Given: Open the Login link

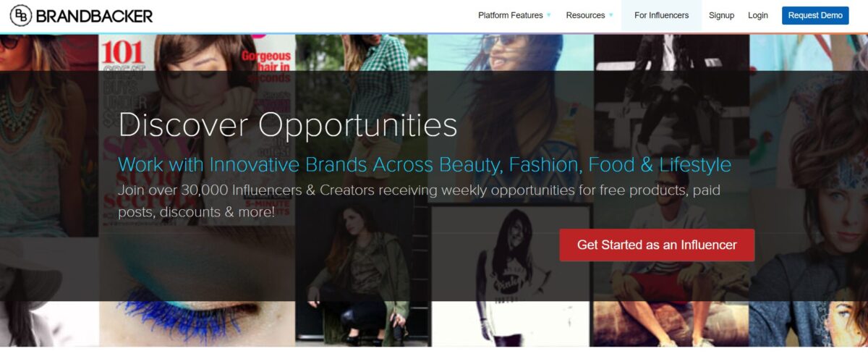Looking at the screenshot, I should click(x=758, y=15).
